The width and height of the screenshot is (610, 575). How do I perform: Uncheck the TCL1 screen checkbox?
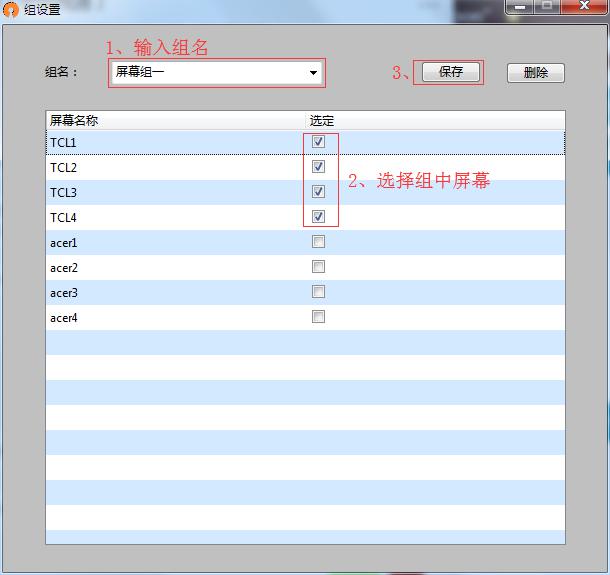(318, 142)
